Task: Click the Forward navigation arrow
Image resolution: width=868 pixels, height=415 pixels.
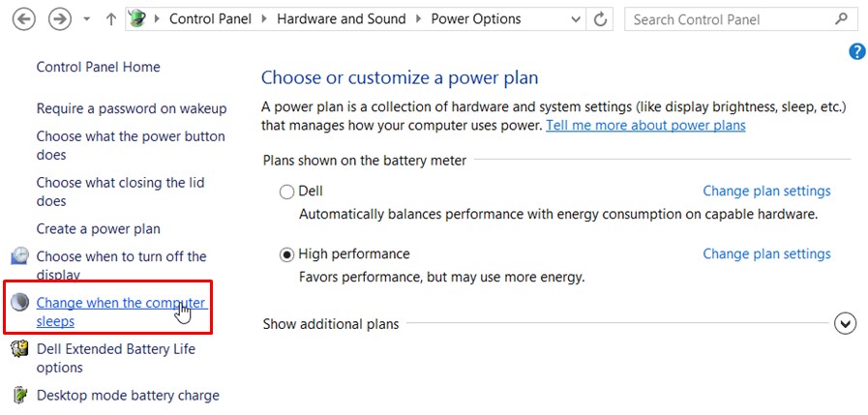Action: pyautogui.click(x=59, y=18)
